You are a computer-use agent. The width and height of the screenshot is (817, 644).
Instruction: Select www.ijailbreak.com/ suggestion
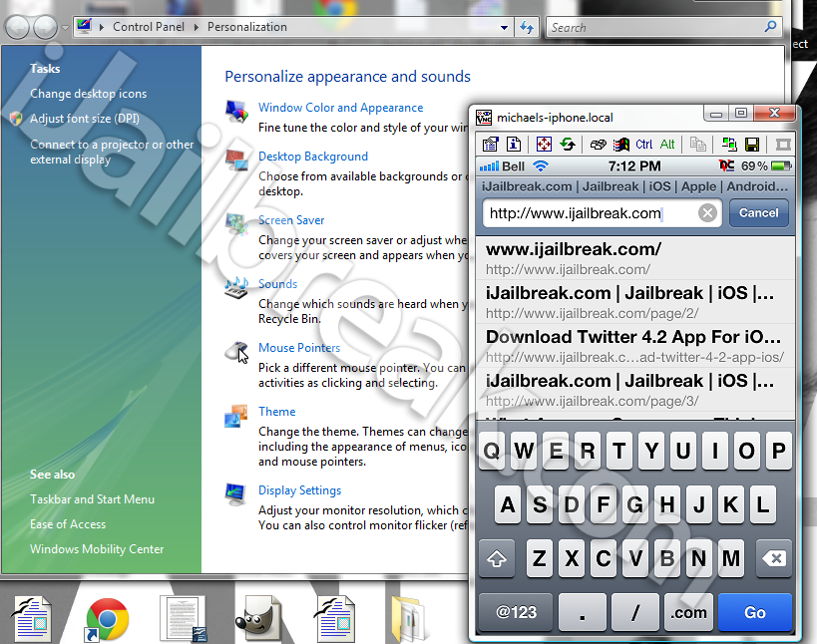[635, 258]
